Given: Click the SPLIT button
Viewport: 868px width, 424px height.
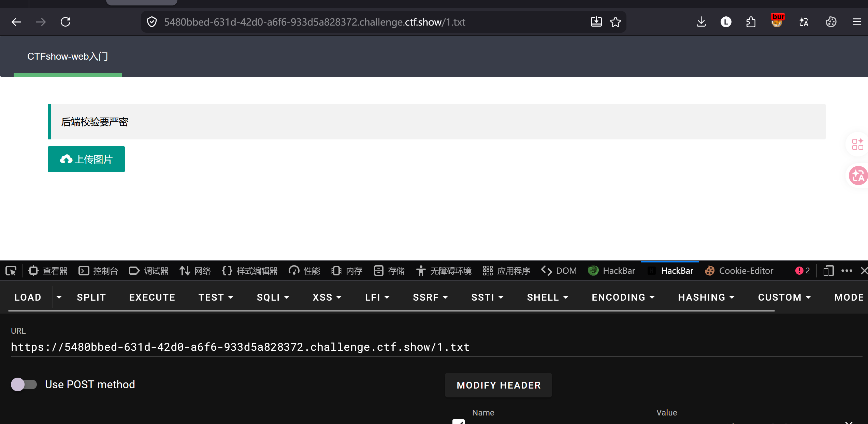Looking at the screenshot, I should click(x=91, y=298).
